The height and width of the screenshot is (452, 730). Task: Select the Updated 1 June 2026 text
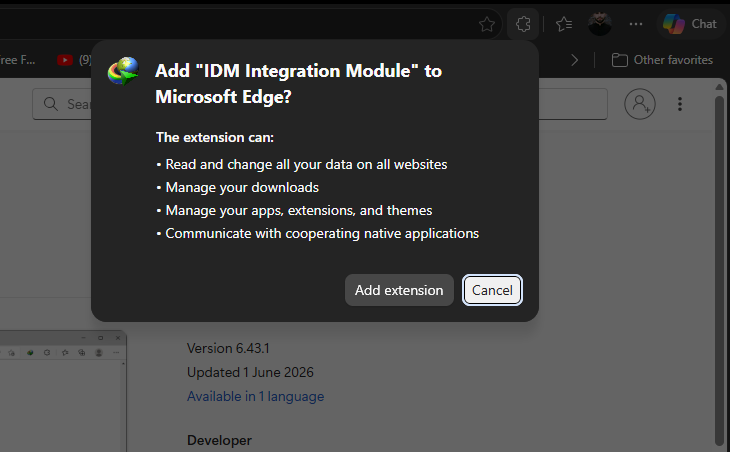pos(250,372)
